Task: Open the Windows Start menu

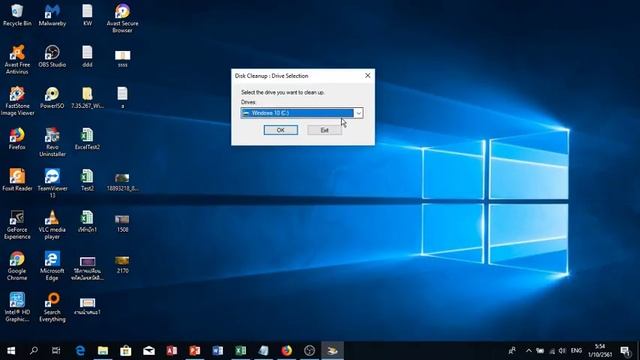Action: tap(11, 351)
